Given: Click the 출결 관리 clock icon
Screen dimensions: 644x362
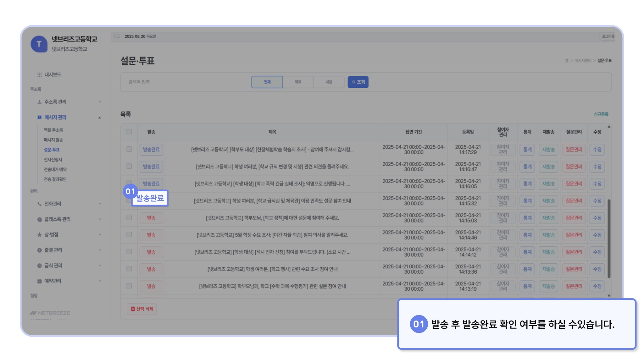Looking at the screenshot, I should coord(39,250).
